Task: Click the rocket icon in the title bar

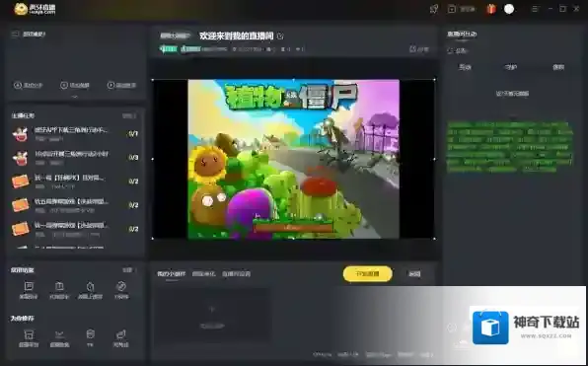Action: [x=434, y=9]
